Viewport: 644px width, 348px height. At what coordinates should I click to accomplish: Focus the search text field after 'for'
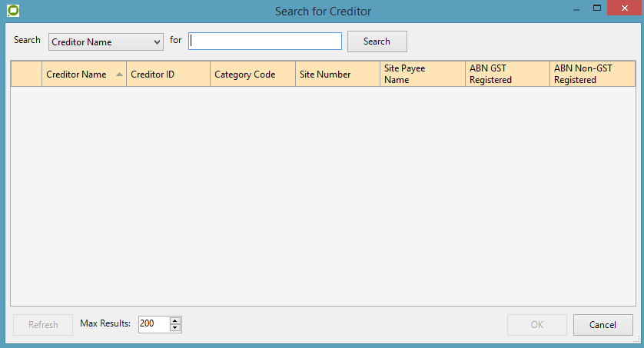[x=265, y=41]
